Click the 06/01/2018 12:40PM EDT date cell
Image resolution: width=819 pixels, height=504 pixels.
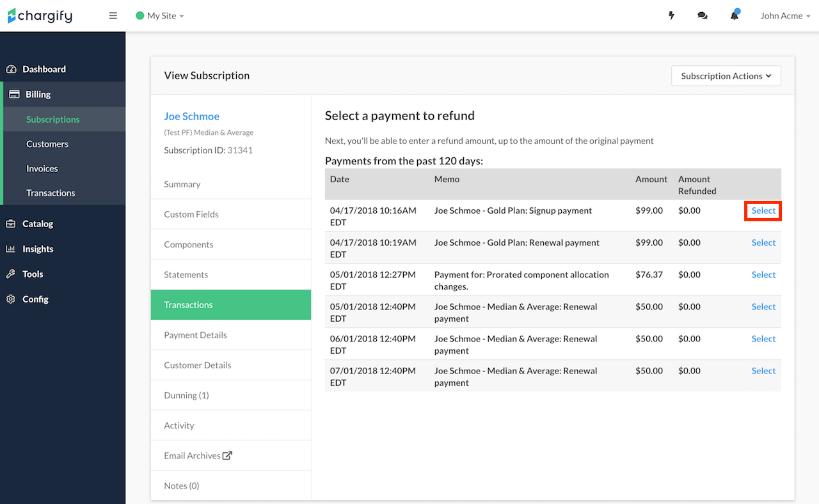[373, 344]
